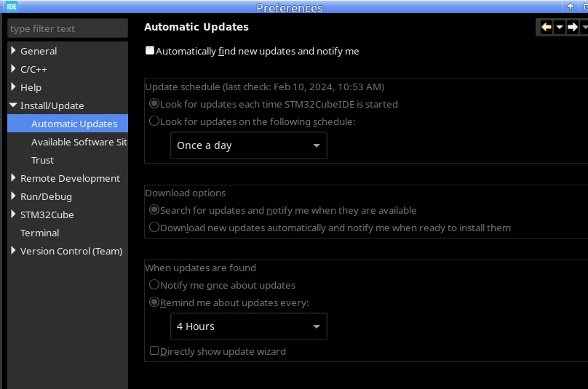The image size is (588, 389).
Task: Click the up arrow in title bar
Action: point(571,7)
